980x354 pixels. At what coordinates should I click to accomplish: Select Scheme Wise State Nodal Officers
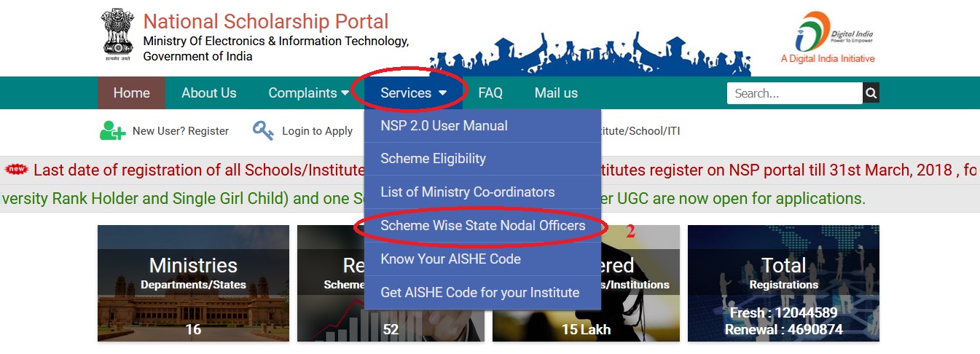(x=482, y=226)
